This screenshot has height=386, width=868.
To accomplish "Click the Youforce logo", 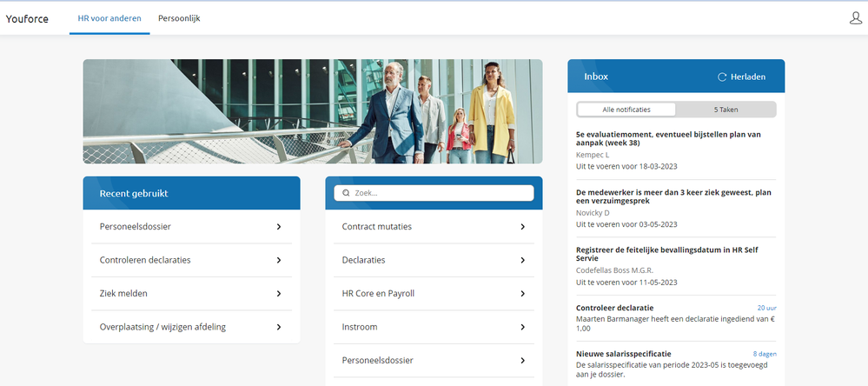I will coord(27,19).
